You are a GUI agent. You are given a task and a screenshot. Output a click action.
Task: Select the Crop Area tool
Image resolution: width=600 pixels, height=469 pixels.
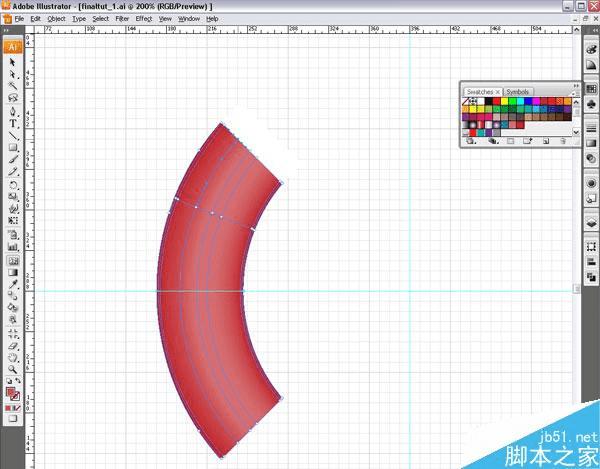point(13,334)
